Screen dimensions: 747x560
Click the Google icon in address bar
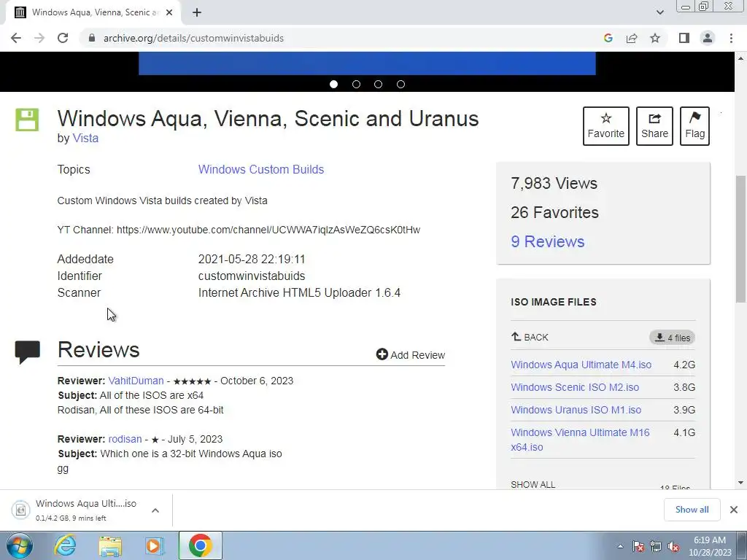tap(608, 38)
